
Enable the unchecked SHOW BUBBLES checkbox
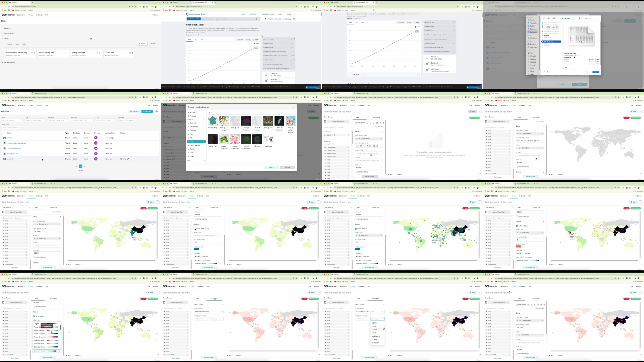195,229
